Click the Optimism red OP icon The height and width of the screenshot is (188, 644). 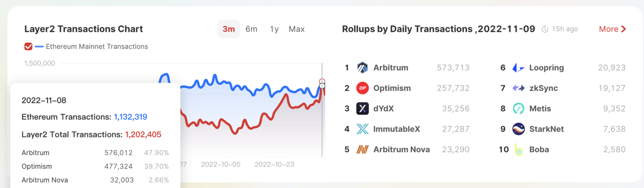(362, 88)
